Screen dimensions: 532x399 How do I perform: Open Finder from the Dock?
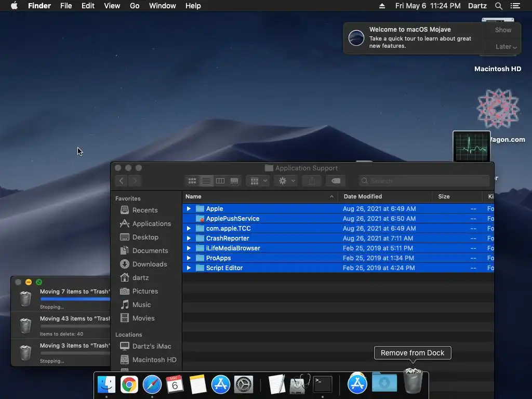(x=106, y=384)
